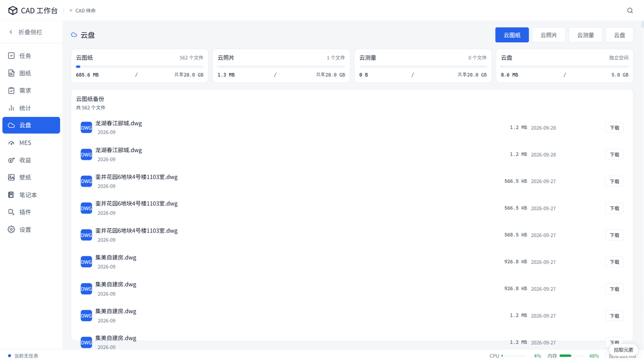This screenshot has height=362, width=644.
Task: Switch to the 云照片 tab
Action: point(549,35)
